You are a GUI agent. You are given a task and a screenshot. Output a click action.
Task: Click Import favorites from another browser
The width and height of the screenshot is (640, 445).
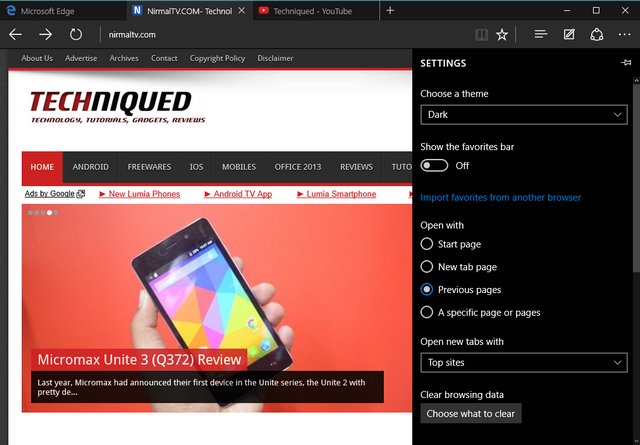(x=500, y=198)
